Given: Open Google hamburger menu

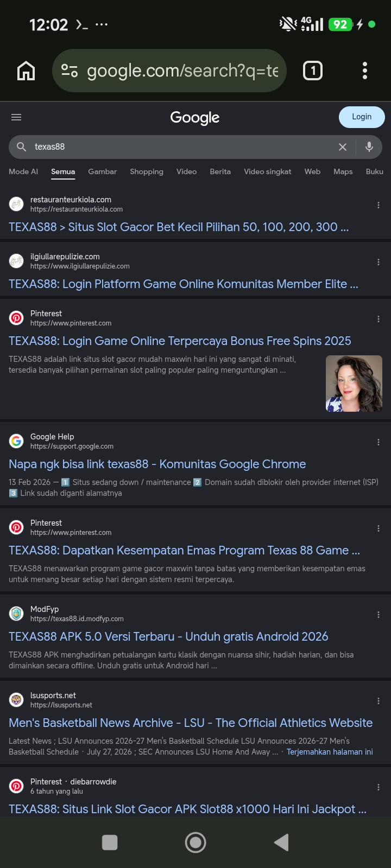Looking at the screenshot, I should (x=16, y=117).
